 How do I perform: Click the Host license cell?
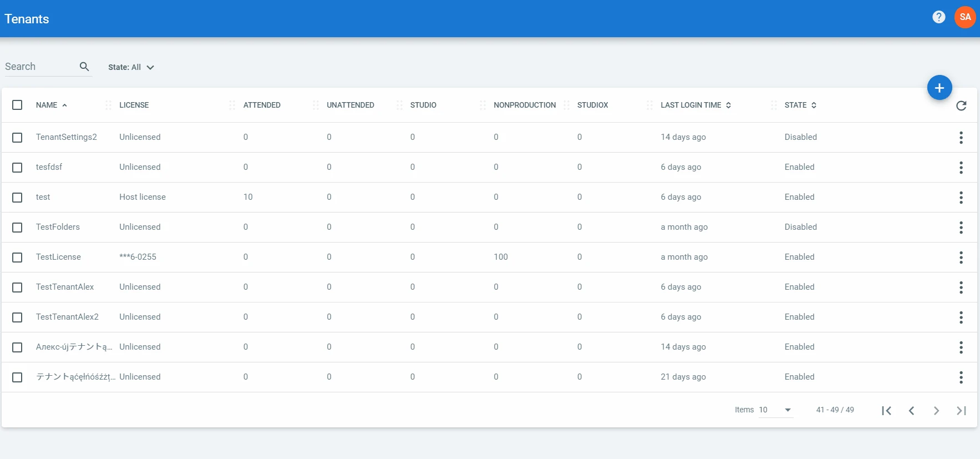pyautogui.click(x=143, y=197)
